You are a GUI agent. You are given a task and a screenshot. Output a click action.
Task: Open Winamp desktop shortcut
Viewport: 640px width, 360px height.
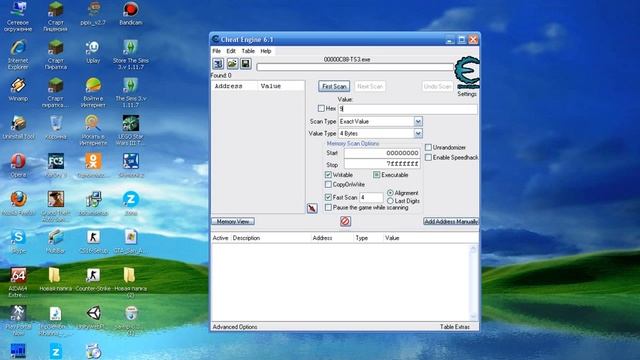point(18,90)
